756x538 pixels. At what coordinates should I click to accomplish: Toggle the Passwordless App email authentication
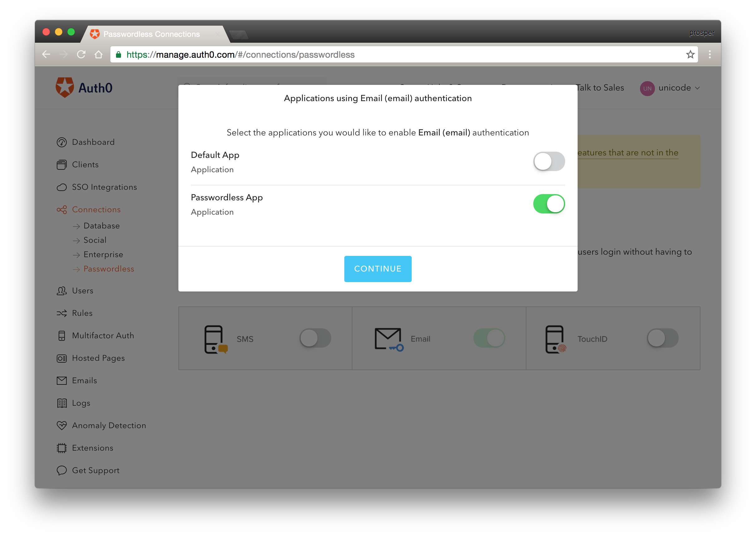(x=549, y=204)
